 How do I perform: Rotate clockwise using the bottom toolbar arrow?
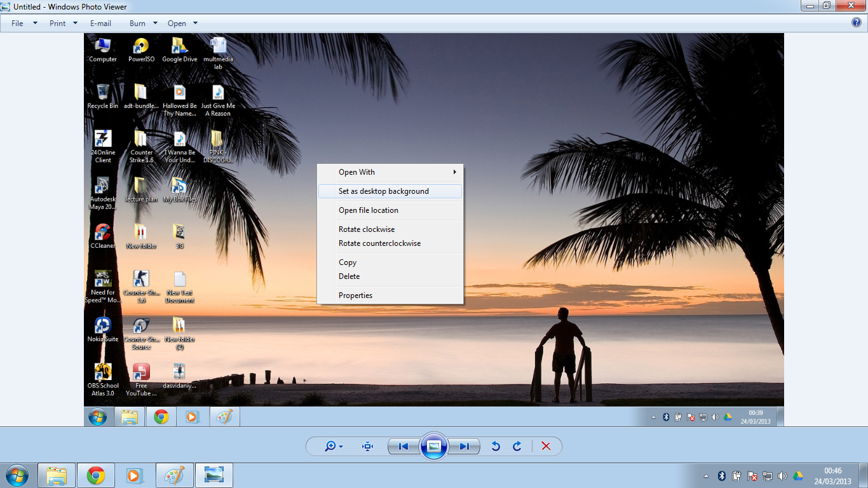(x=517, y=447)
